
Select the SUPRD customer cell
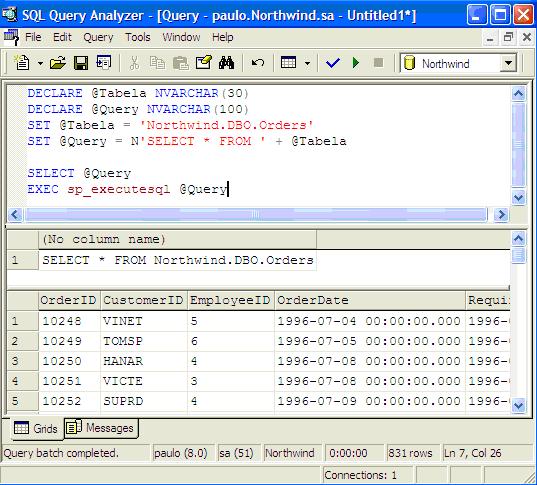pyautogui.click(x=144, y=401)
